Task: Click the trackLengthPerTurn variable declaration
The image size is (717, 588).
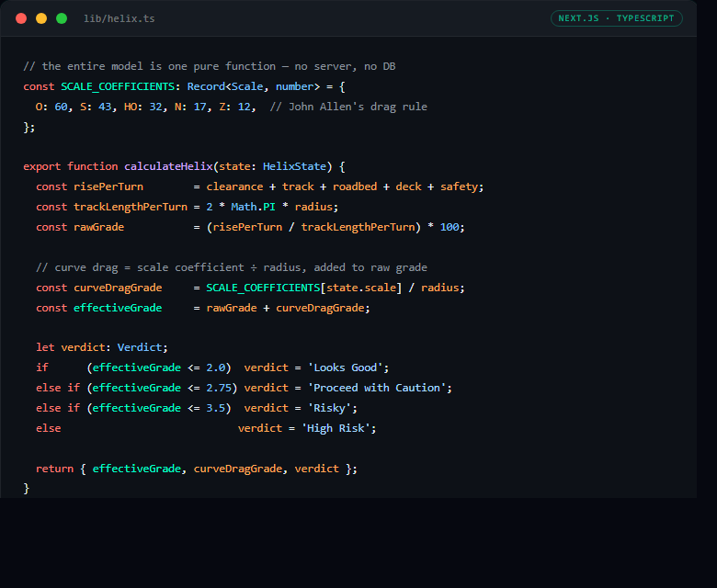Action: click(x=131, y=207)
